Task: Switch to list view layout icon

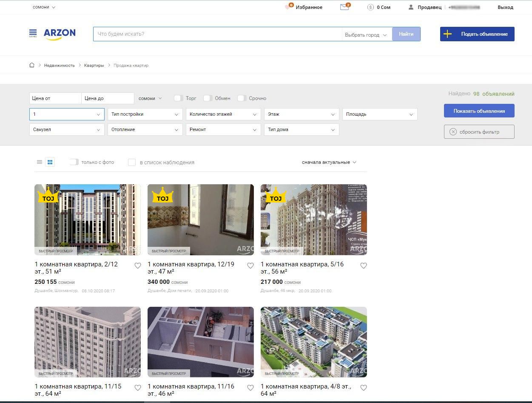Action: 40,162
